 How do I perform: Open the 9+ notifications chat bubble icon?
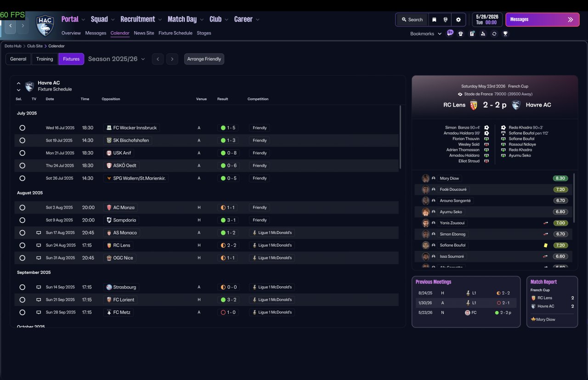[x=450, y=33]
